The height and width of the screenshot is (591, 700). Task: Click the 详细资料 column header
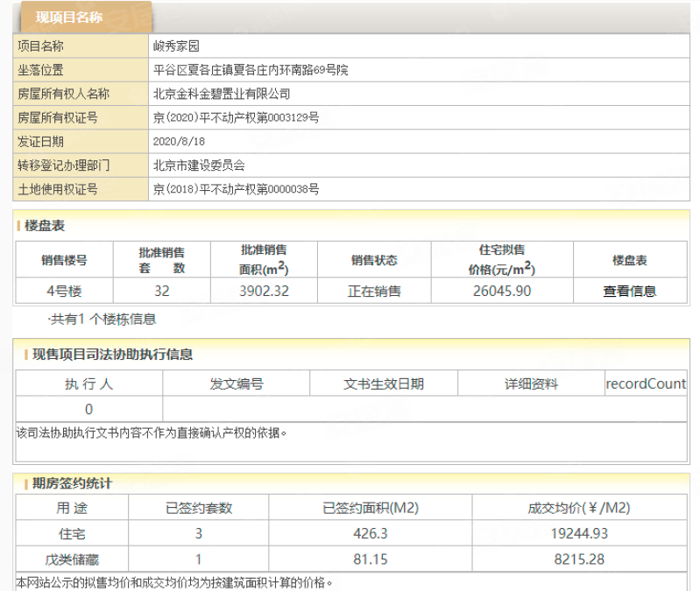point(531,383)
